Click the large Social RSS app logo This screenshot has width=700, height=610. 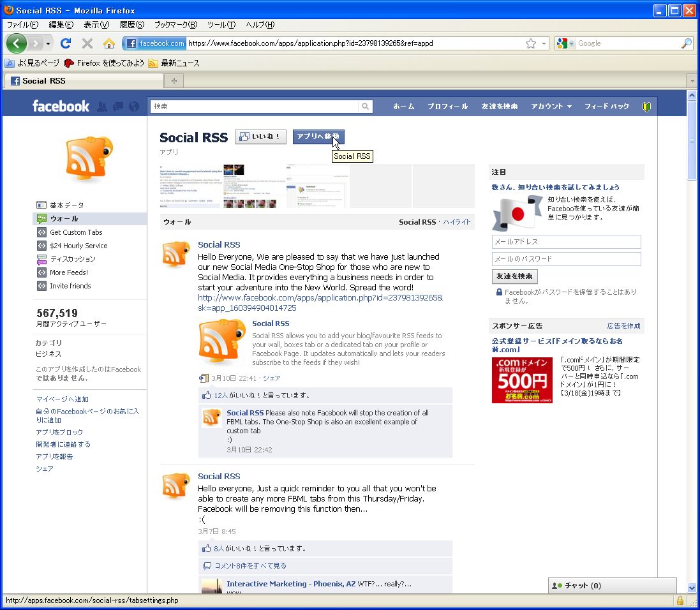(x=89, y=160)
